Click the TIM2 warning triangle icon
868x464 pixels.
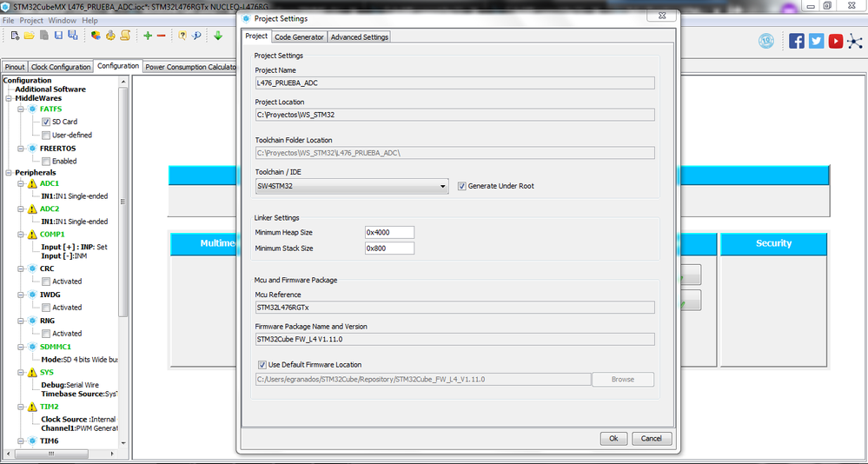(x=32, y=407)
